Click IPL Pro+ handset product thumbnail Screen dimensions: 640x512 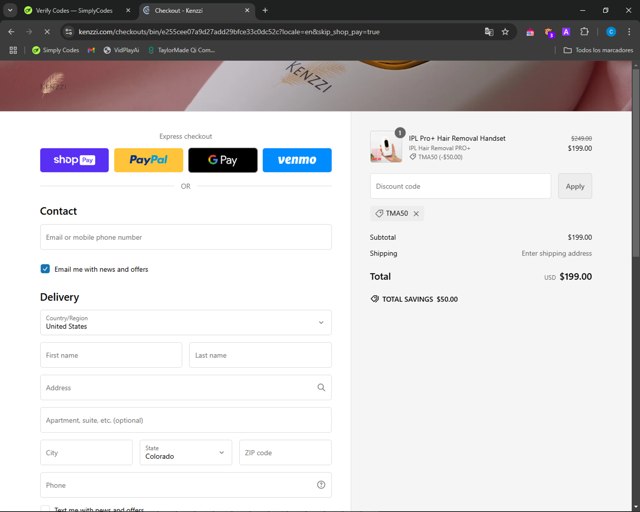click(386, 147)
